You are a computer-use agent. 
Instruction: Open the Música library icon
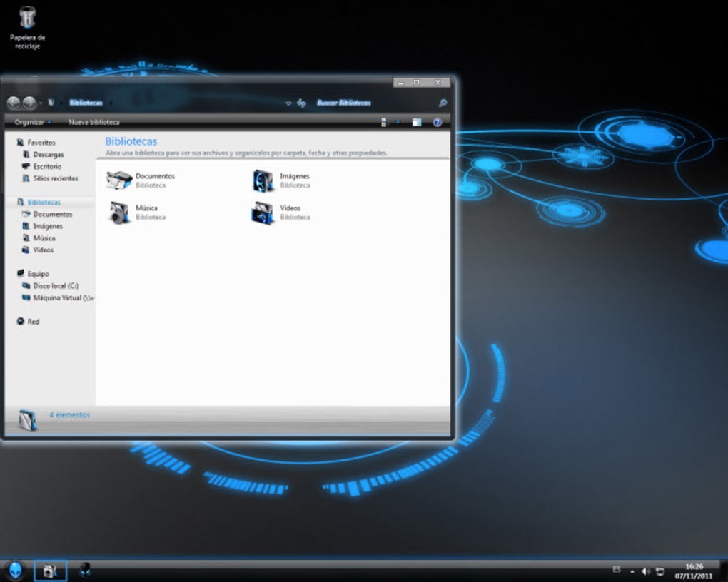tap(119, 212)
